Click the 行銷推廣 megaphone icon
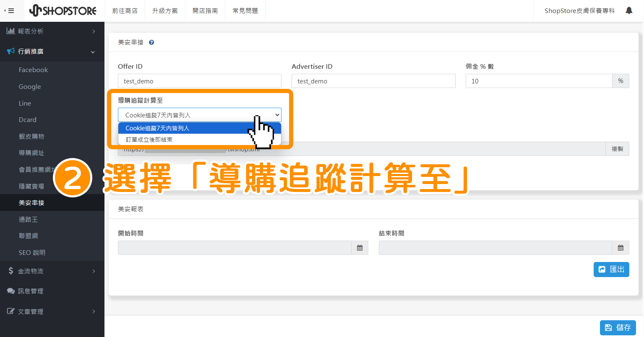The image size is (644, 337). [11, 51]
